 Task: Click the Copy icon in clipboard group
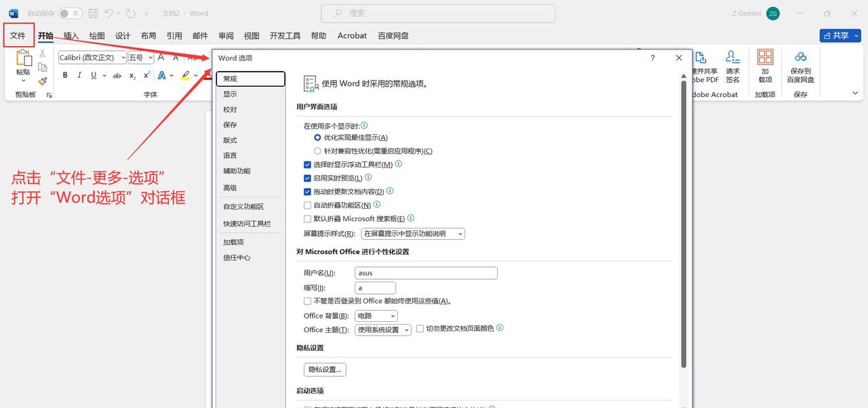(x=43, y=67)
